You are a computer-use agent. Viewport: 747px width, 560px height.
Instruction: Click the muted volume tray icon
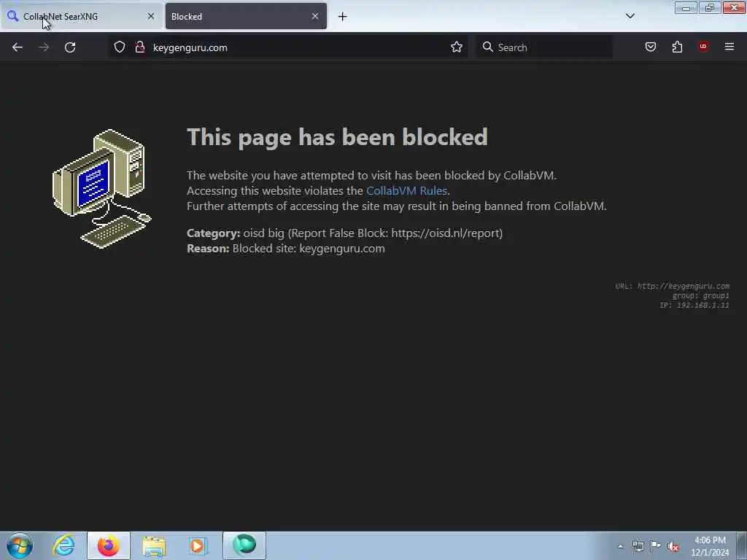coord(673,547)
